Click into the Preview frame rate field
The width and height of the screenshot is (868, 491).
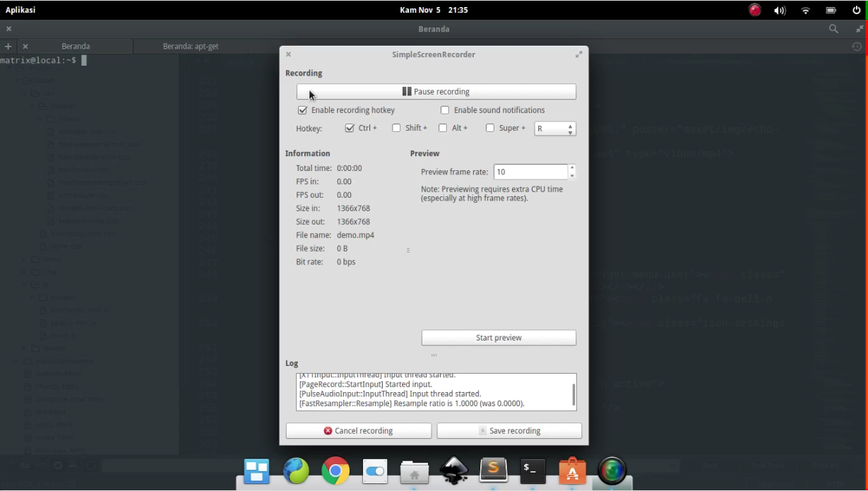pos(530,172)
